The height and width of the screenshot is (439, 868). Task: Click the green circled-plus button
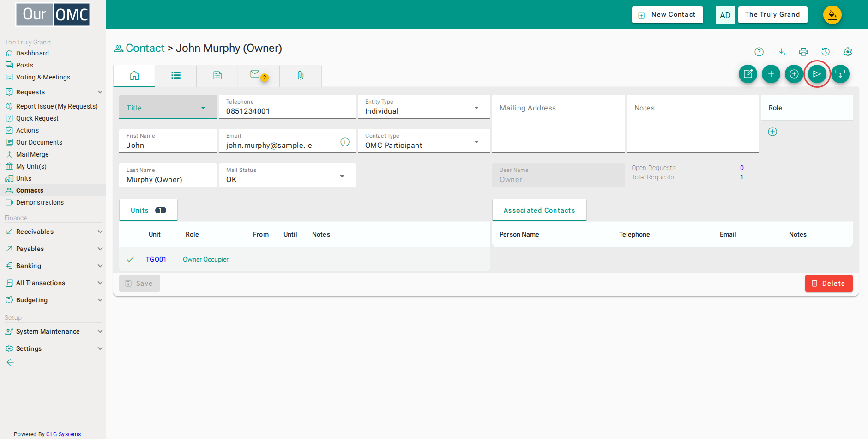click(x=794, y=74)
